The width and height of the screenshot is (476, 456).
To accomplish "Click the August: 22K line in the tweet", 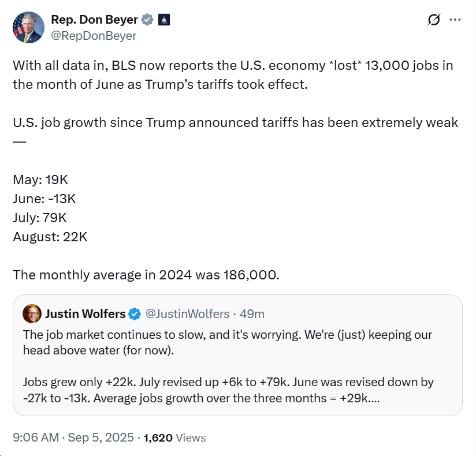I will (x=50, y=237).
